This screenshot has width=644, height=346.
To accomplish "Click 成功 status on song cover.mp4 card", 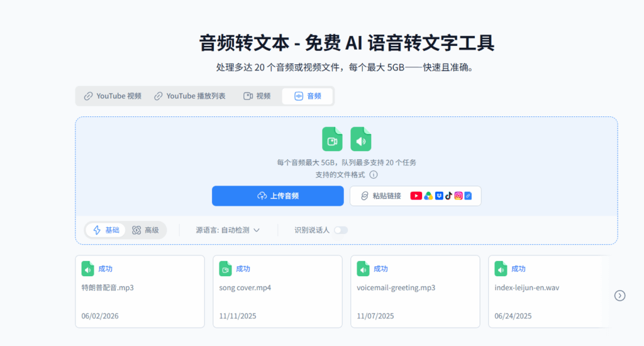I will 243,269.
